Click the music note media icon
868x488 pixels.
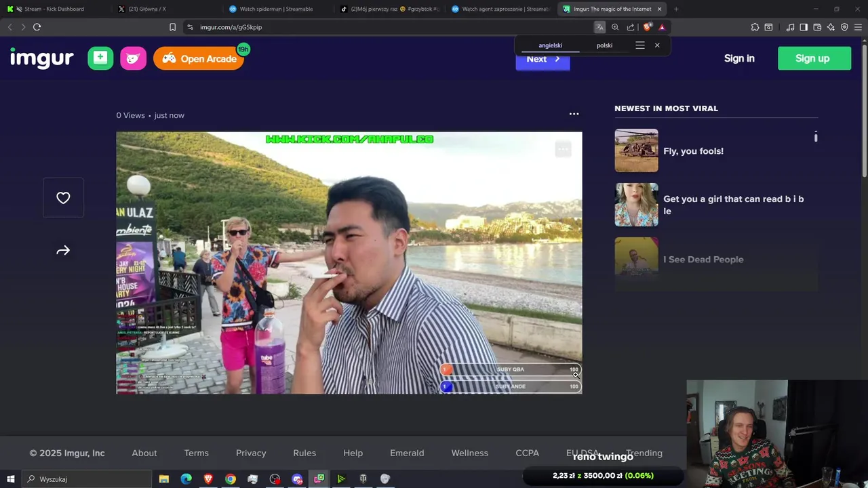tap(790, 27)
